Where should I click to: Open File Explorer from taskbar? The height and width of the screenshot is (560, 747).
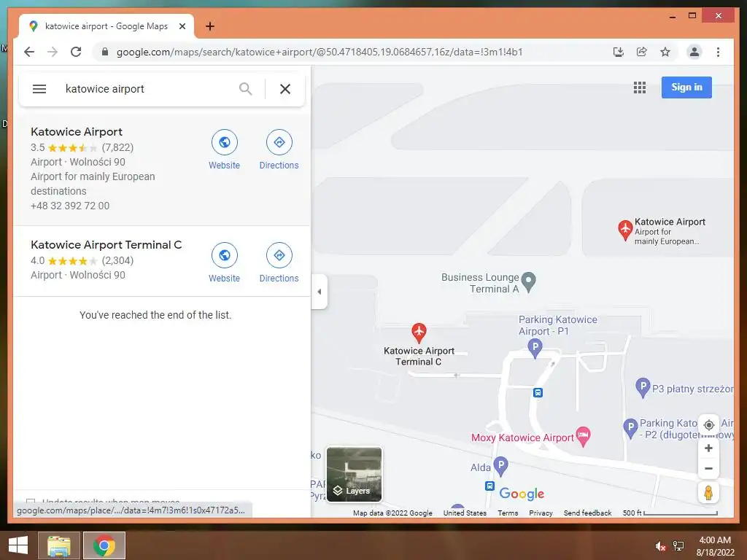point(58,545)
